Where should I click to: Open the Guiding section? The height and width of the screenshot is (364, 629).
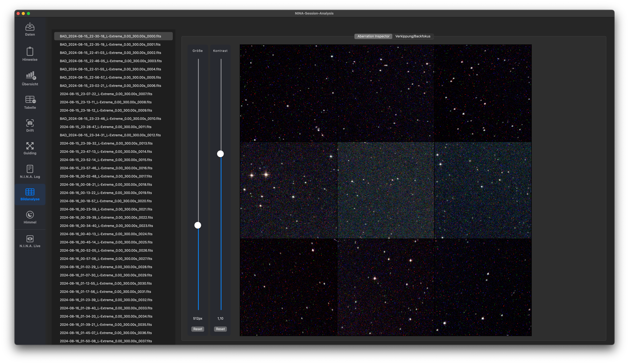click(30, 148)
